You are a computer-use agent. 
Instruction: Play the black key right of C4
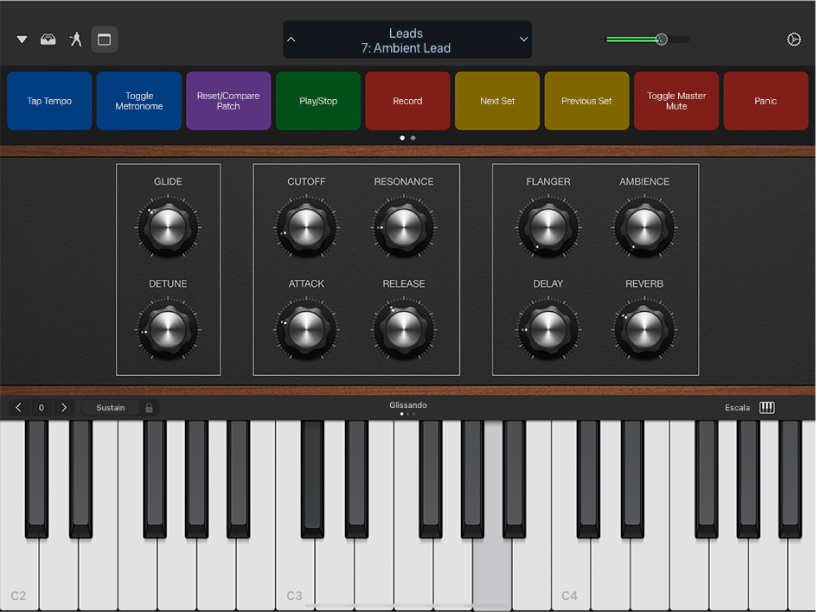click(x=588, y=479)
